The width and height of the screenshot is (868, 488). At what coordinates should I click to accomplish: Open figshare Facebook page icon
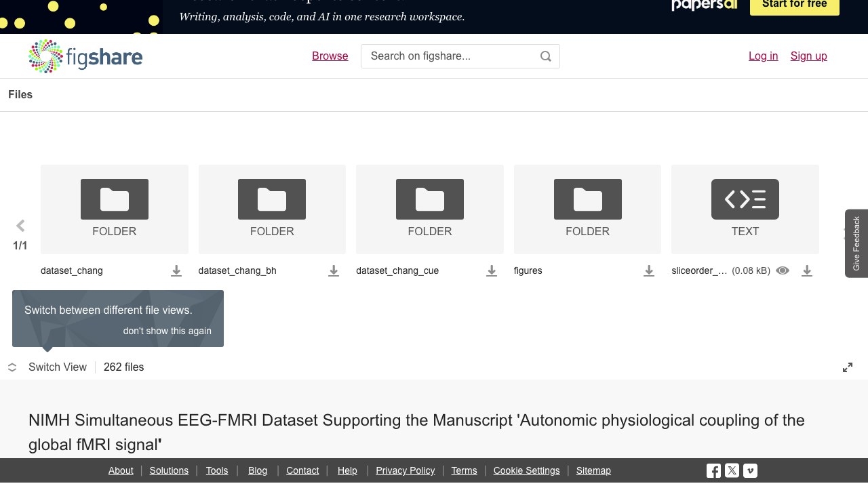713,470
